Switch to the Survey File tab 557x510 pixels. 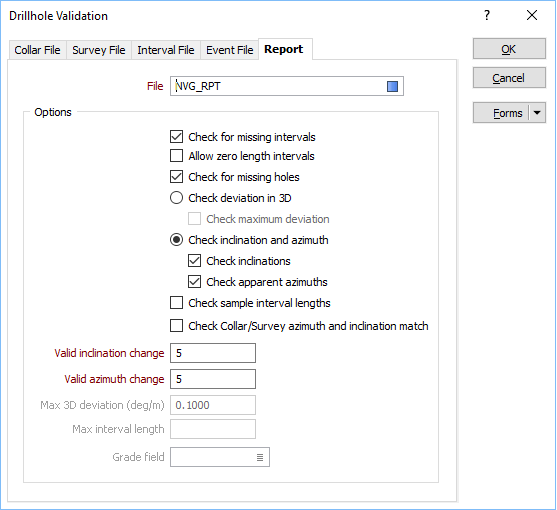tap(99, 50)
